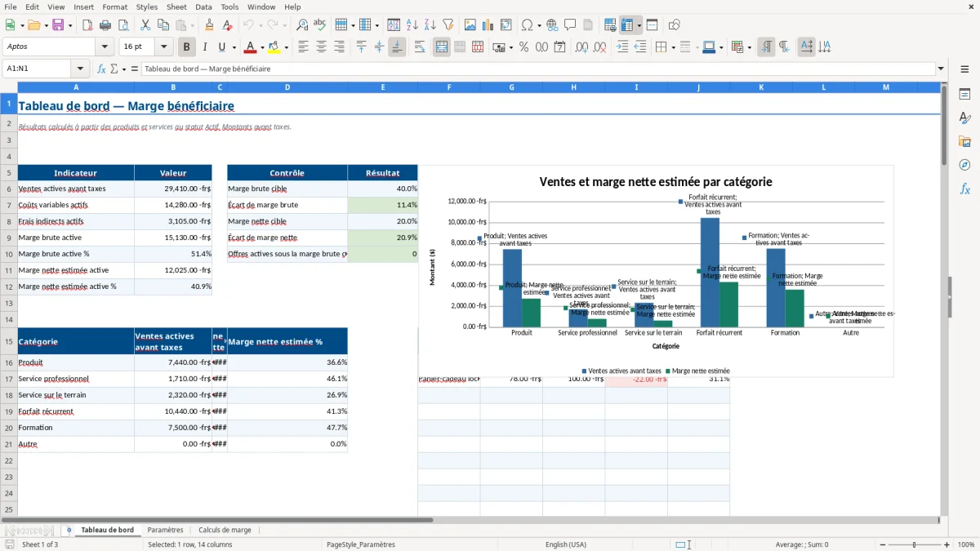Insert hyperlink icon
The width and height of the screenshot is (980, 551).
click(552, 25)
